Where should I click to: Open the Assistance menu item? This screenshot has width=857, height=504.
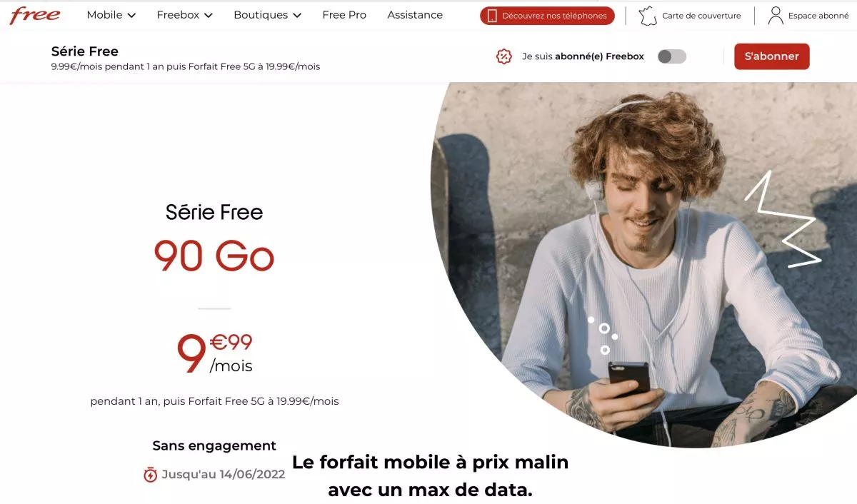coord(415,15)
